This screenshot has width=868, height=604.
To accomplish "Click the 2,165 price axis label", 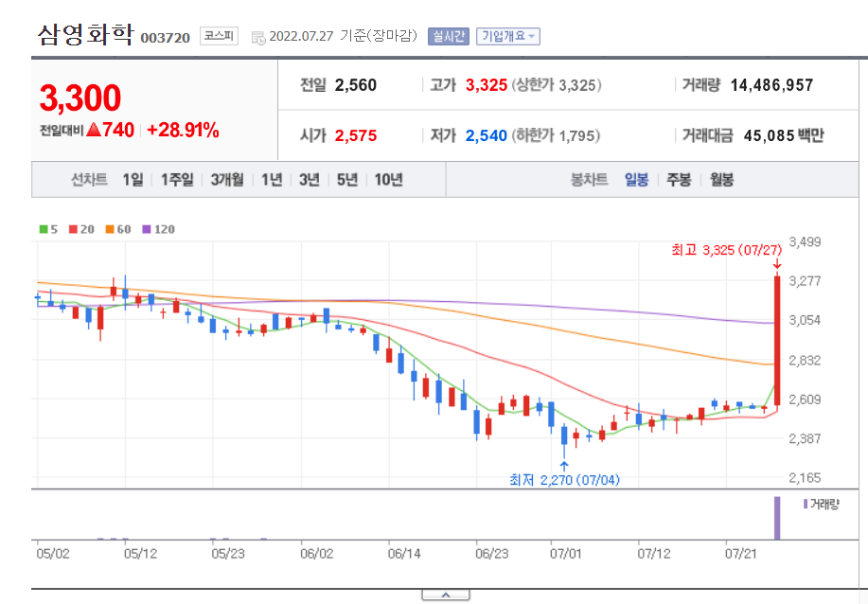I will 805,478.
